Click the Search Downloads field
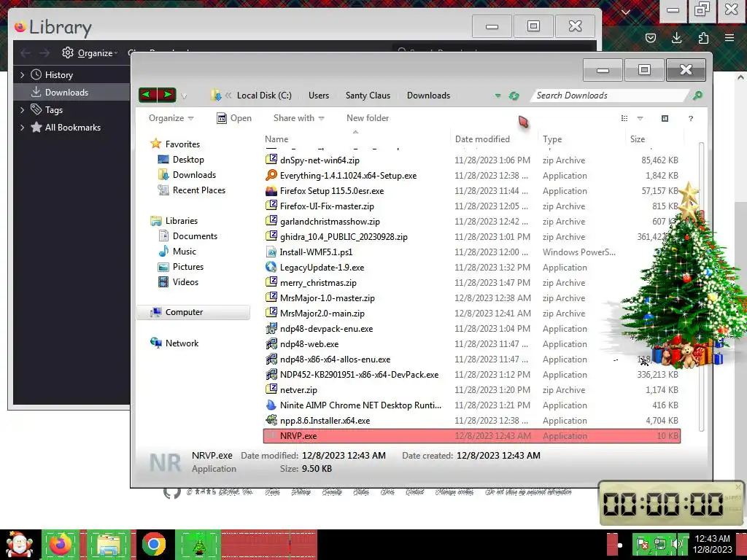This screenshot has width=747, height=560. tap(611, 96)
